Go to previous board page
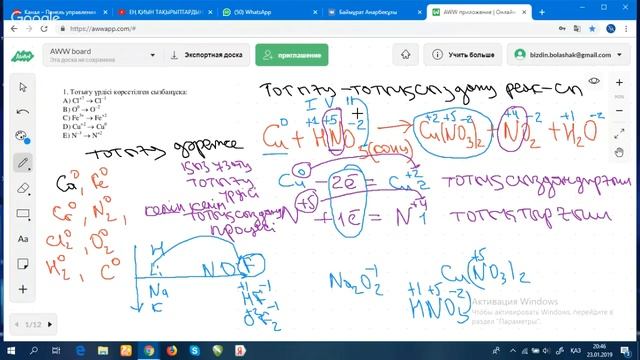 coord(17,324)
